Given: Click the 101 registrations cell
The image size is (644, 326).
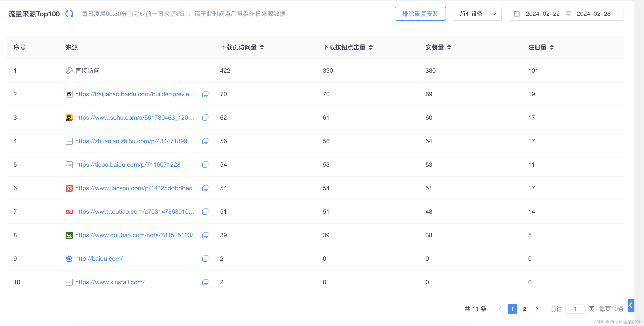Looking at the screenshot, I should point(533,71).
